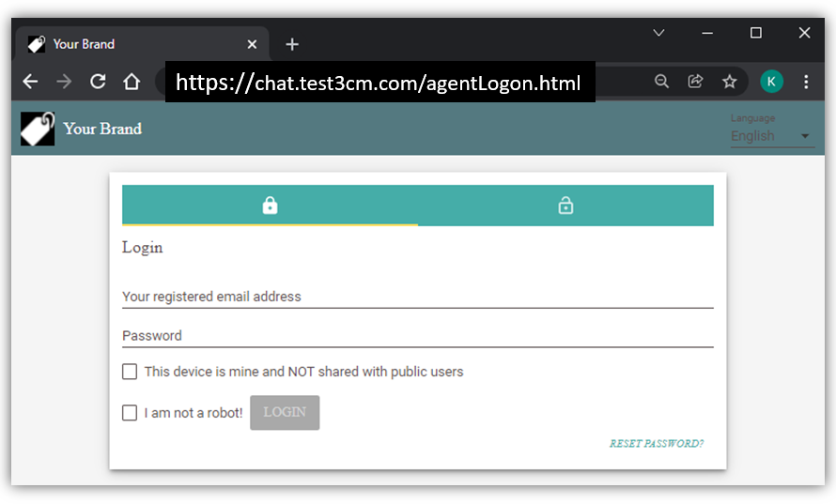Image resolution: width=836 pixels, height=504 pixels.
Task: Focus the registered email address field
Action: (x=417, y=297)
